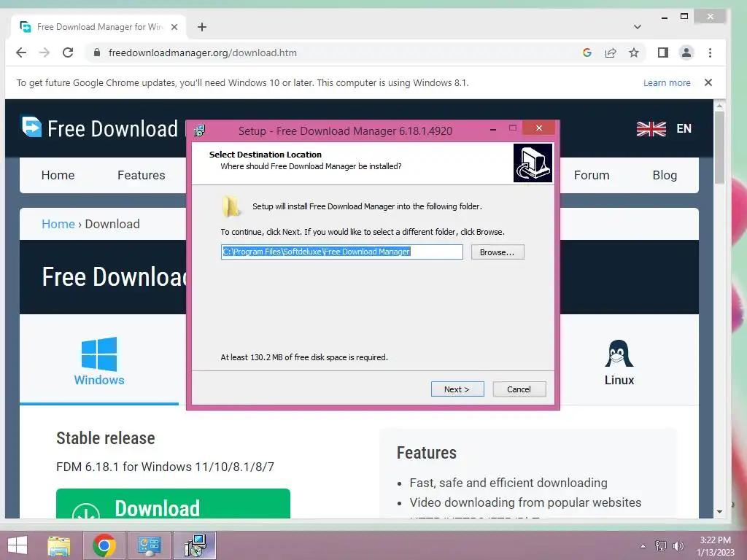The image size is (747, 560).
Task: Click the setup installer taskbar icon
Action: (x=195, y=545)
